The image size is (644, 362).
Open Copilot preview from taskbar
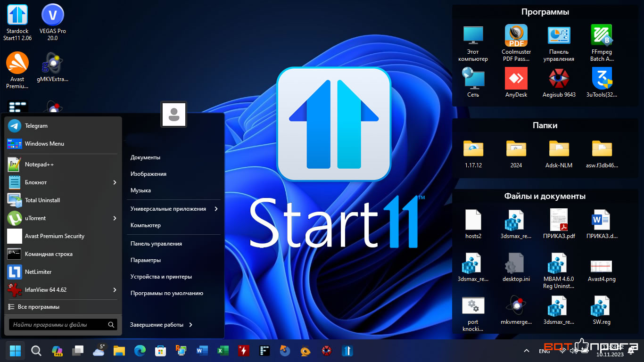tap(57, 351)
